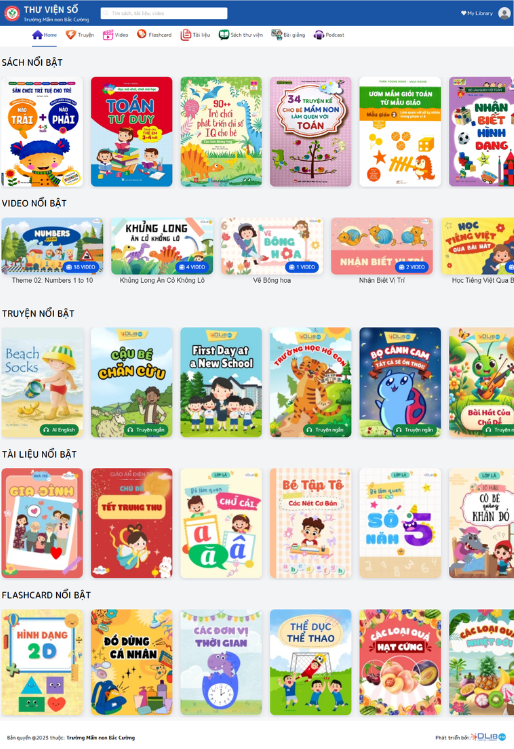Open the Beach Socks story
Image resolution: width=514 pixels, height=749 pixels.
click(42, 382)
